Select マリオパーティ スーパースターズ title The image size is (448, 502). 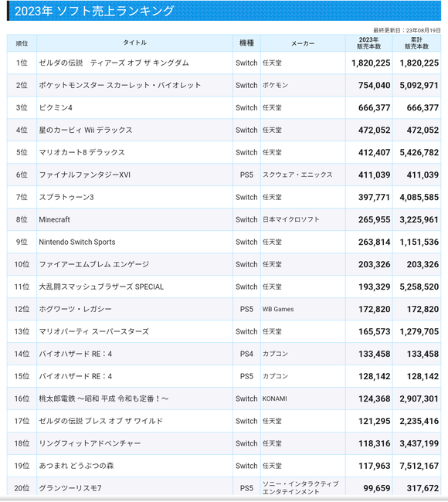coord(93,331)
